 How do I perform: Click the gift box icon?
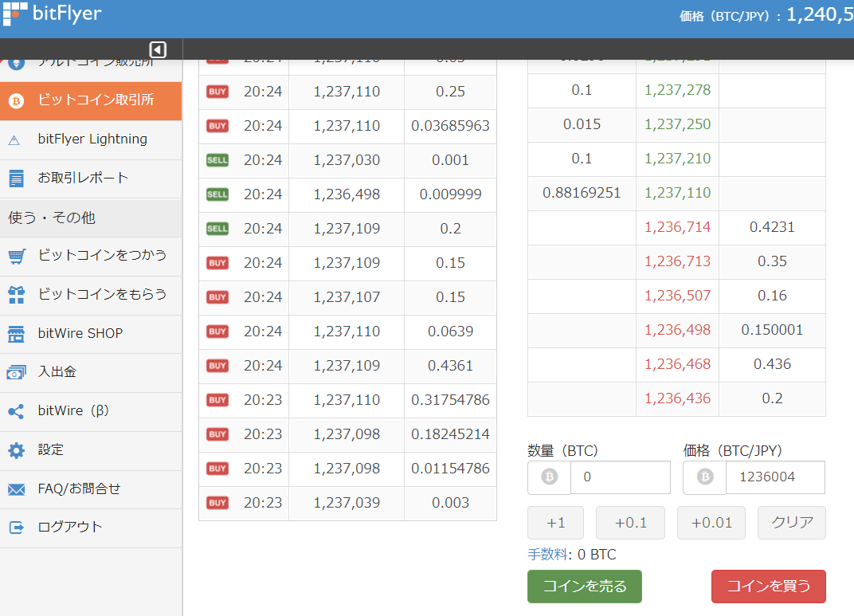click(17, 295)
